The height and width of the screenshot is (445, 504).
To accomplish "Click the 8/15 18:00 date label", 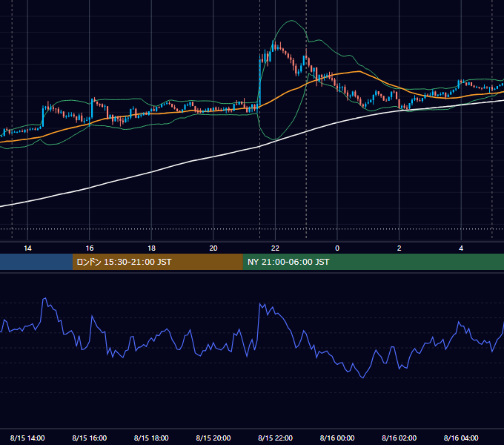I will coord(151,438).
